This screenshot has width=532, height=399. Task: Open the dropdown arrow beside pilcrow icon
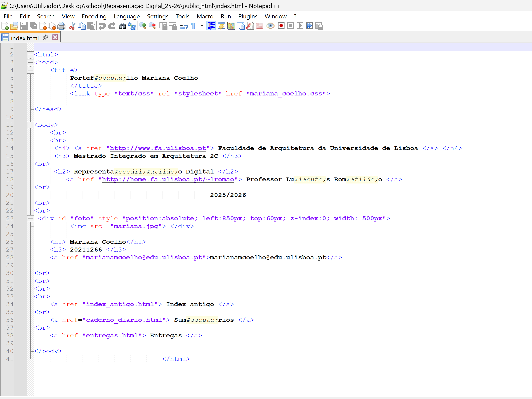pos(202,25)
